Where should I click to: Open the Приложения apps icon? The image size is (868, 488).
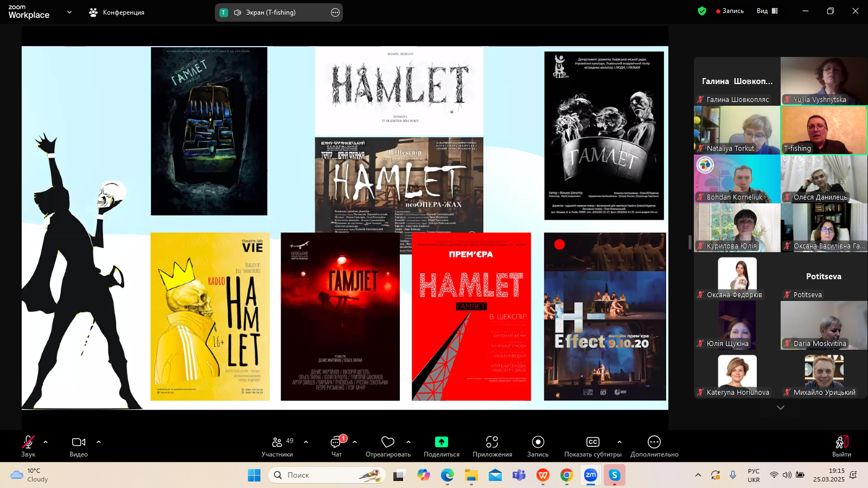(492, 446)
